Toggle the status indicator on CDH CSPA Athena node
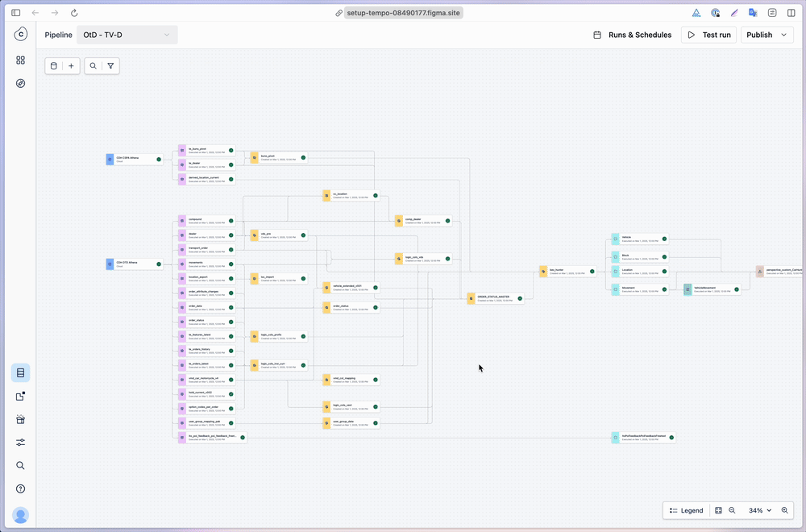 159,159
